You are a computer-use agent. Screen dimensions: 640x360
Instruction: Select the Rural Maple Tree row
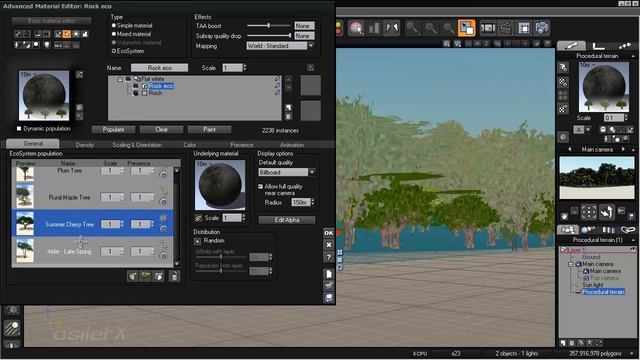pyautogui.click(x=93, y=197)
